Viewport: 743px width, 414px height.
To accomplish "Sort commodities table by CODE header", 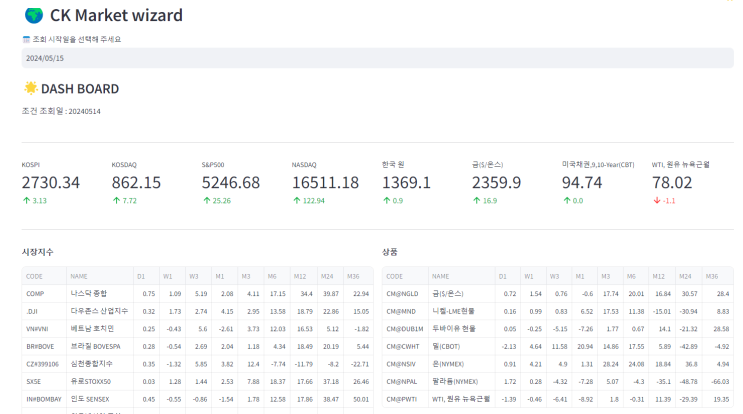I will pyautogui.click(x=405, y=276).
